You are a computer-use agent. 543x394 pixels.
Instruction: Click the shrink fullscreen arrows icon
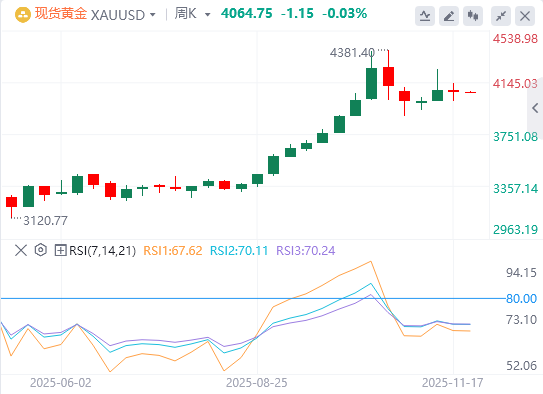pos(501,16)
